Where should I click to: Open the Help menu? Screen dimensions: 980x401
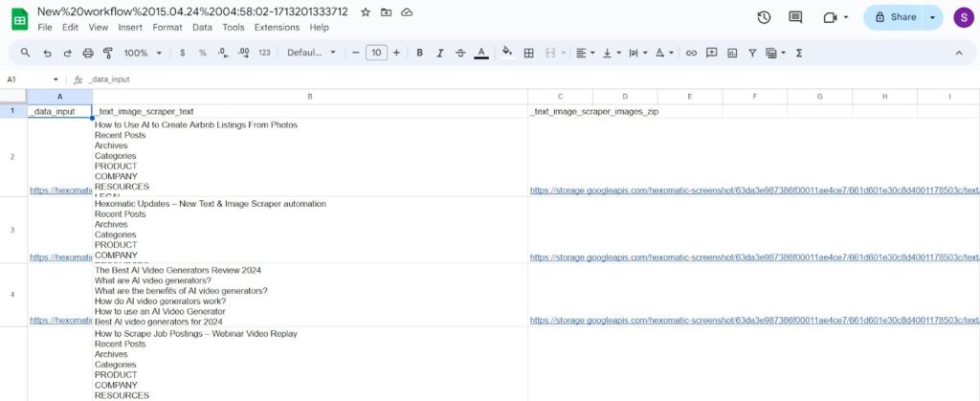pyautogui.click(x=319, y=28)
